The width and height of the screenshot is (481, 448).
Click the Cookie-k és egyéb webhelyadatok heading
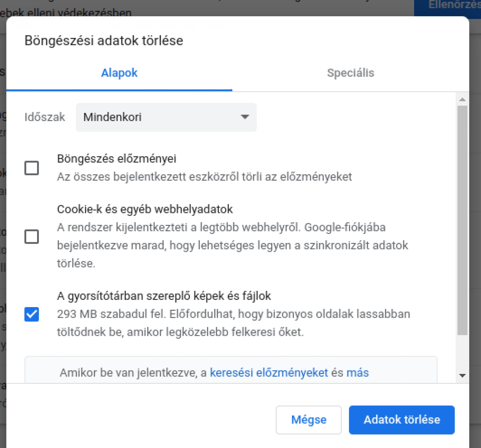[x=145, y=209]
